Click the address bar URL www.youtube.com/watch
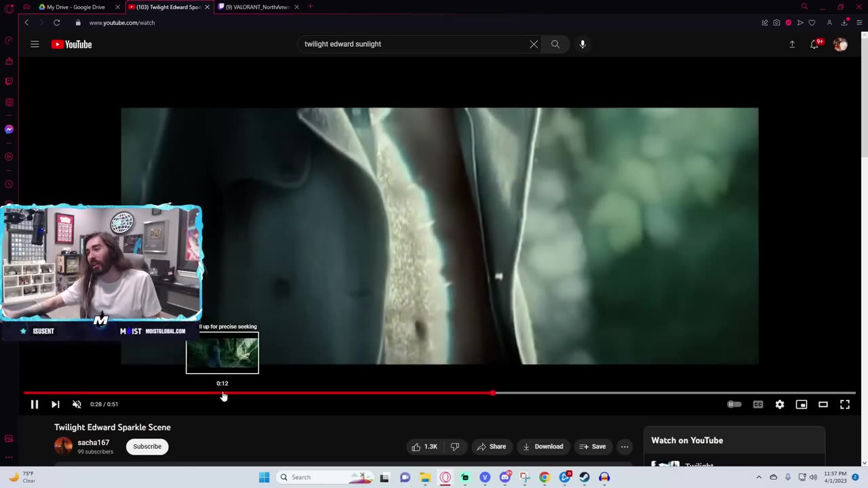The image size is (868, 488). 122,23
